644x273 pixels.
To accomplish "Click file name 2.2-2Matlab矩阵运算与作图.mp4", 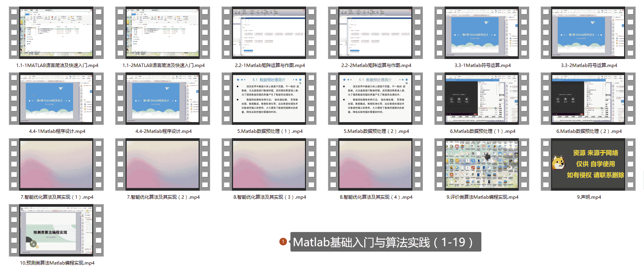I will click(x=376, y=65).
